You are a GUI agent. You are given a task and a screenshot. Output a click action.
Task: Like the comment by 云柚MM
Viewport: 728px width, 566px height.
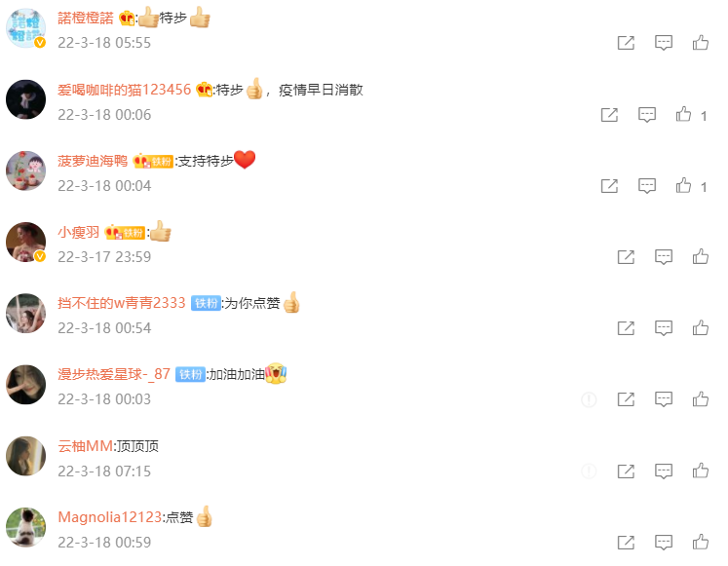(700, 471)
